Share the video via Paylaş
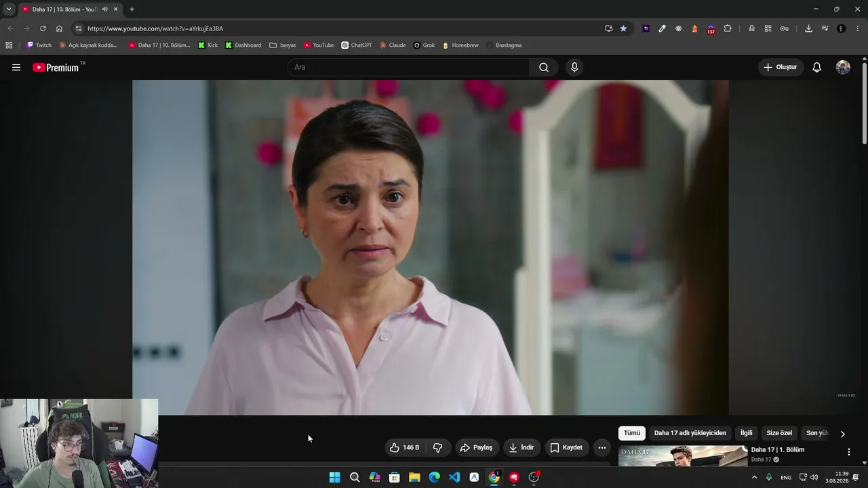The image size is (868, 488). click(476, 447)
